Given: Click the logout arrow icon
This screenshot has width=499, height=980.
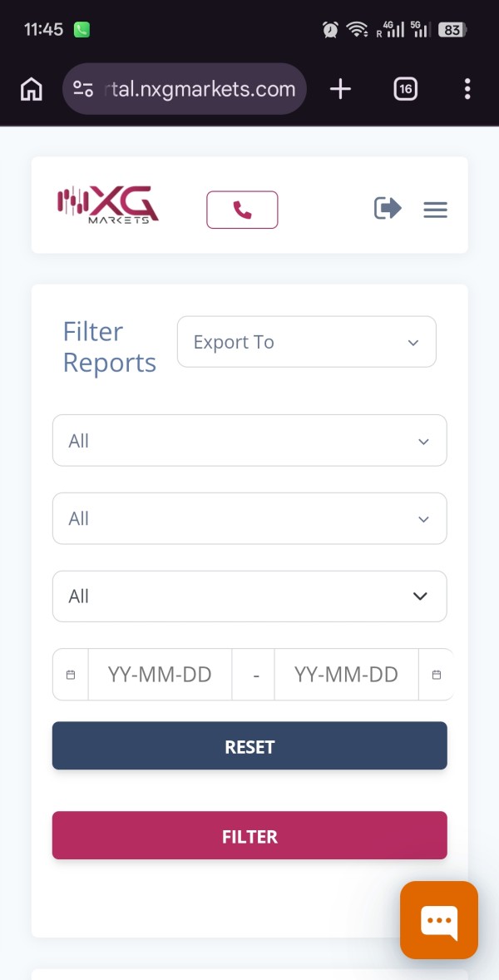Looking at the screenshot, I should coord(388,208).
